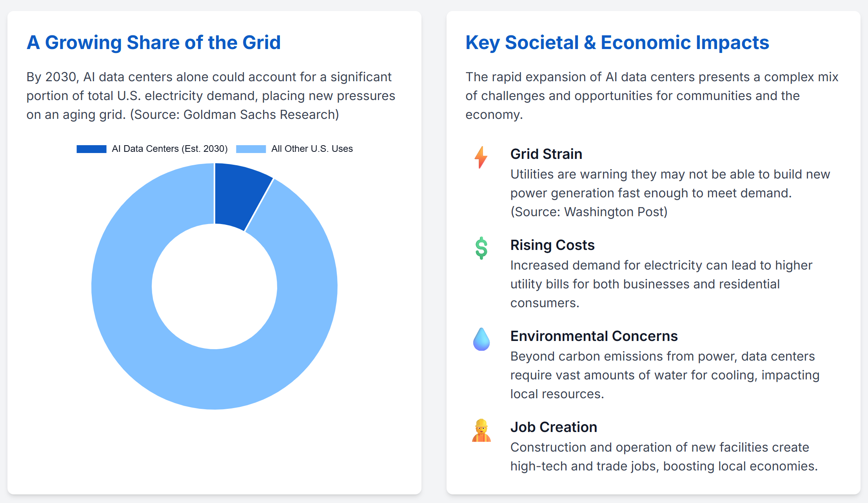Click the construction worker emoji icon
The image size is (868, 503).
click(481, 430)
